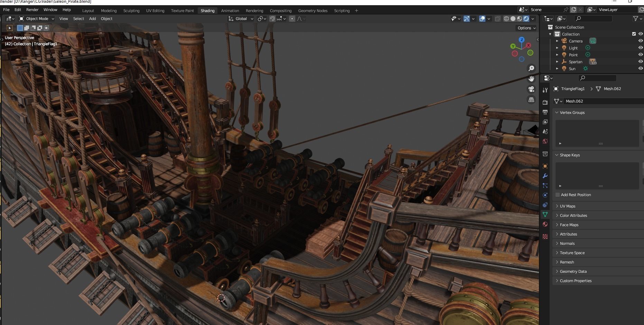The image size is (644, 325).
Task: Toggle Collection exclude checkbox
Action: 634,34
